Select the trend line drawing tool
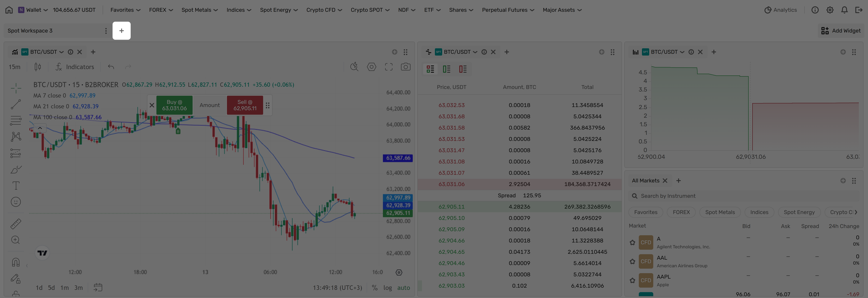The height and width of the screenshot is (298, 868). (16, 104)
